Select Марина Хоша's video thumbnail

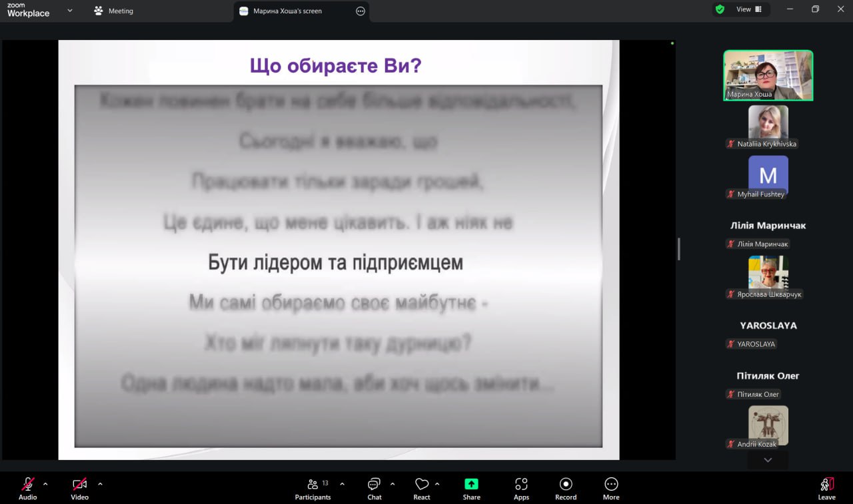pos(768,75)
